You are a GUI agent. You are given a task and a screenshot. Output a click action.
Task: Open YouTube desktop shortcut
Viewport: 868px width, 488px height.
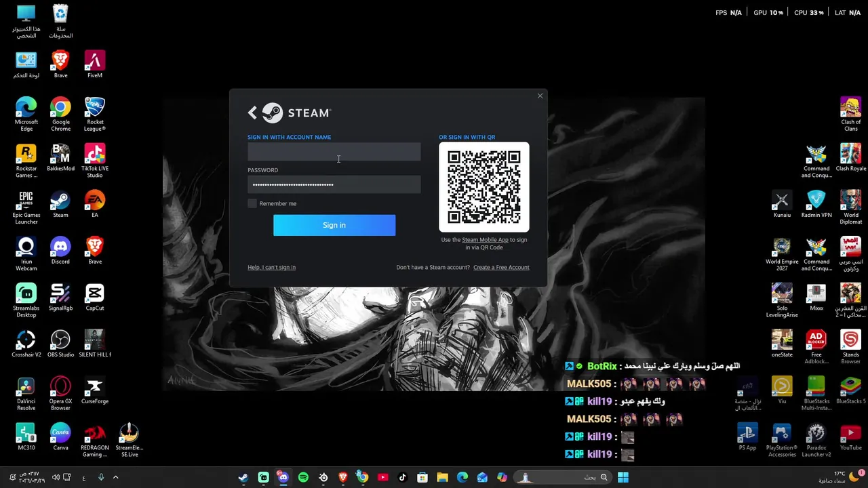(850, 436)
